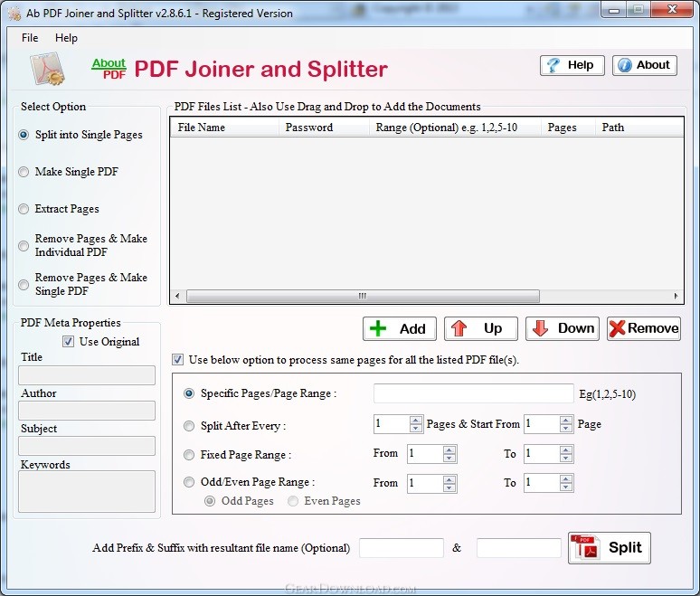Click scrollbar right arrow in file list
The height and width of the screenshot is (596, 700).
(x=676, y=296)
